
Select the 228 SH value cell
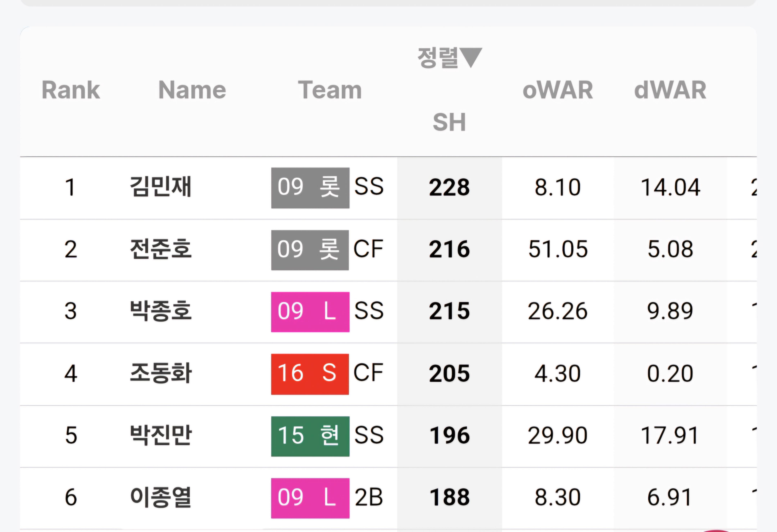[449, 187]
